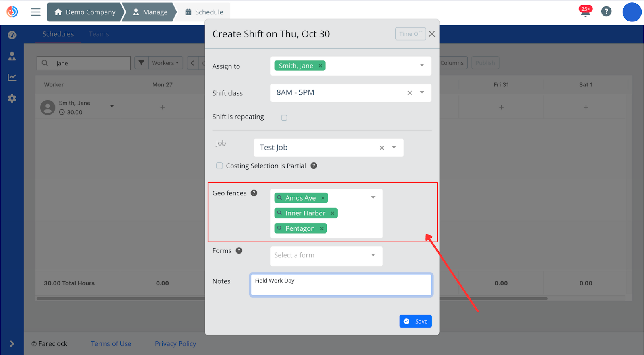Expand the Job dropdown arrow
The width and height of the screenshot is (644, 355).
click(394, 148)
